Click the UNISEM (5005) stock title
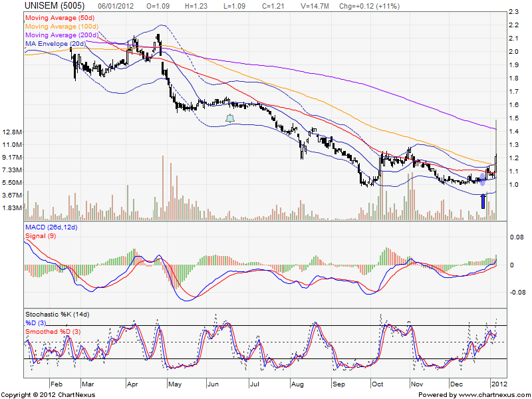532x399 pixels. coord(45,5)
